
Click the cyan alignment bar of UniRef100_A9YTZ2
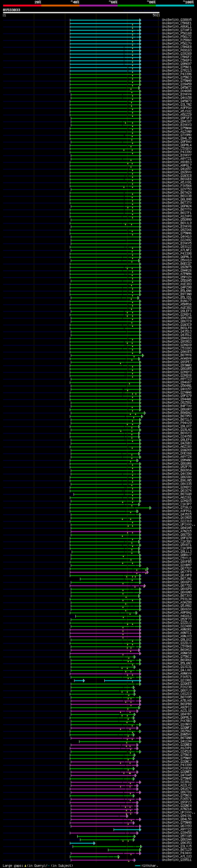[x=127, y=829]
